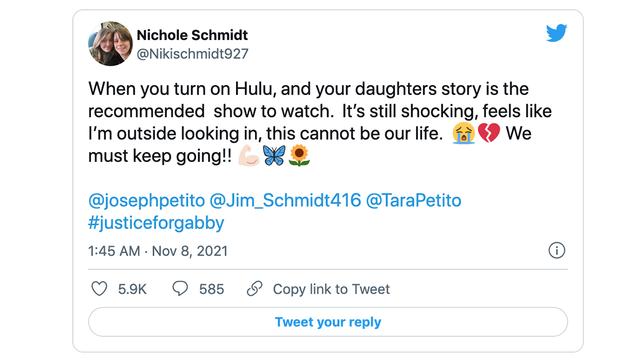Image resolution: width=640 pixels, height=360 pixels.
Task: Click the broken heart emoji
Action: pyautogui.click(x=489, y=133)
